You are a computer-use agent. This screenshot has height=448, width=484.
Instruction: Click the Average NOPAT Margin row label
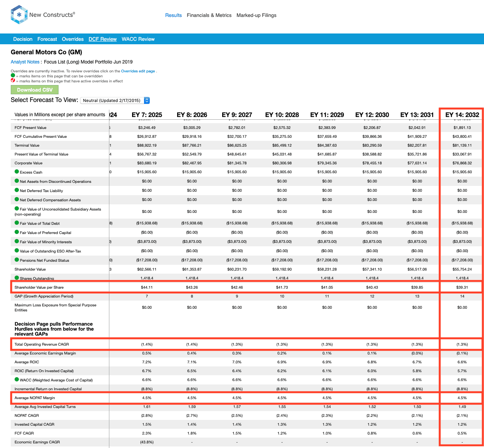pyautogui.click(x=35, y=398)
